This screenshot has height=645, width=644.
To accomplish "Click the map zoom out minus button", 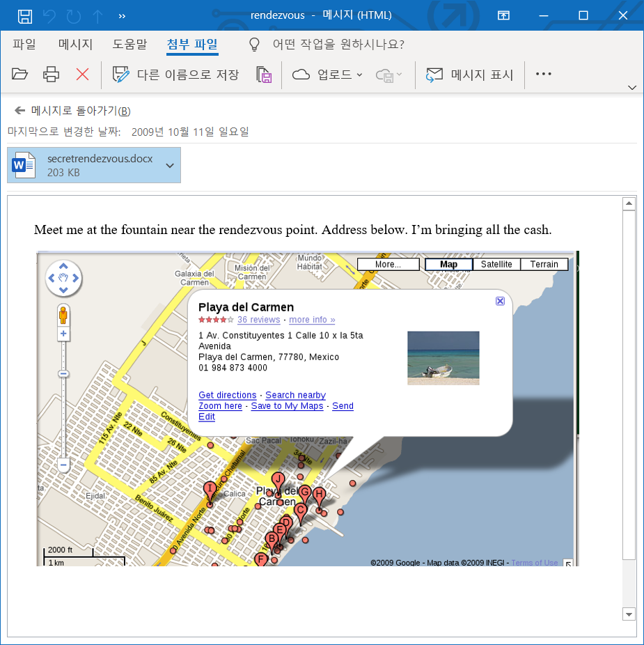I will tap(63, 465).
